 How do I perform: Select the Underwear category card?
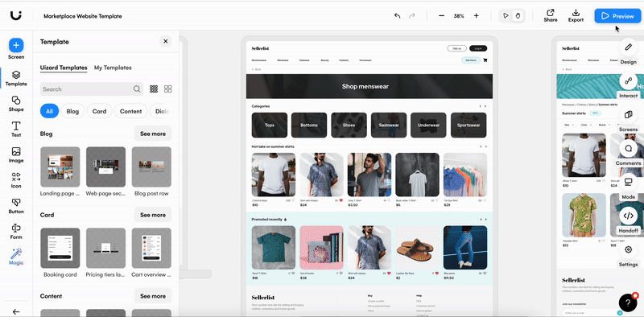tap(428, 126)
